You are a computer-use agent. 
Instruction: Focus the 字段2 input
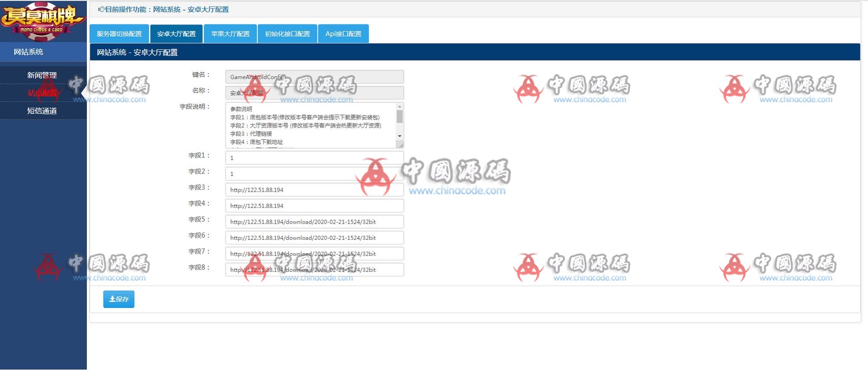click(314, 174)
